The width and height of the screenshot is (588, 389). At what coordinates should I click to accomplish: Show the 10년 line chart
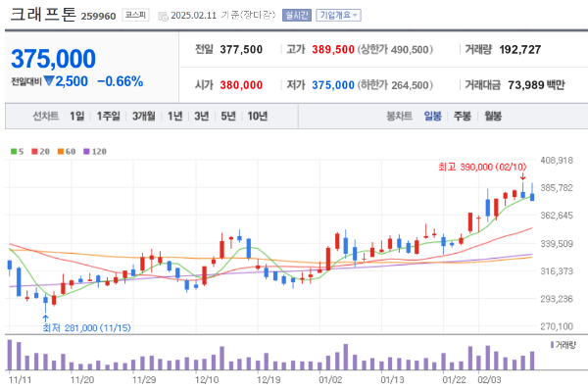(x=257, y=117)
